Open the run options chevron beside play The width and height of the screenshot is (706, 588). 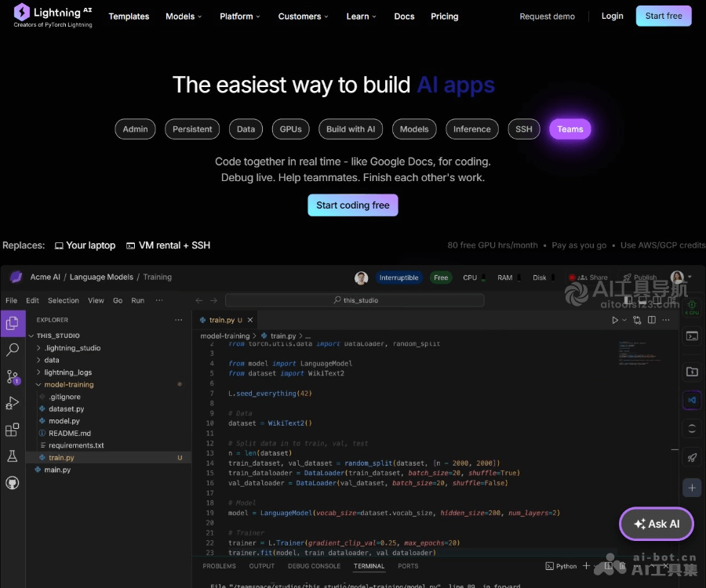pyautogui.click(x=624, y=320)
